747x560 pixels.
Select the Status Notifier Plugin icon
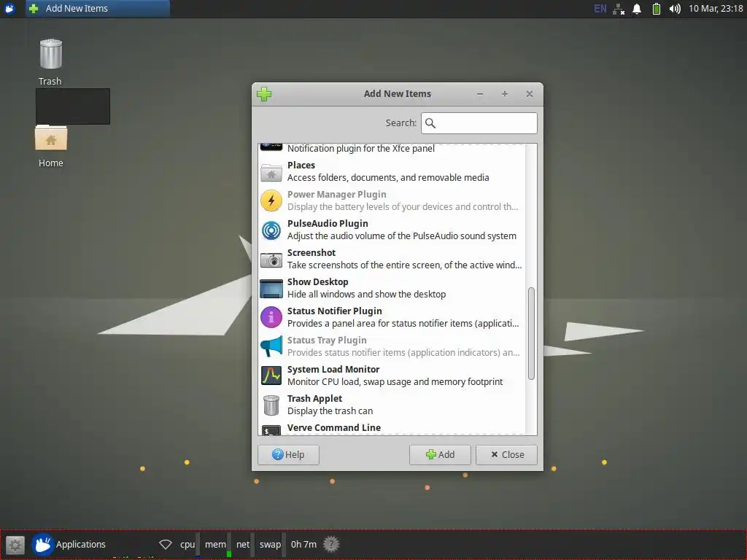point(271,317)
